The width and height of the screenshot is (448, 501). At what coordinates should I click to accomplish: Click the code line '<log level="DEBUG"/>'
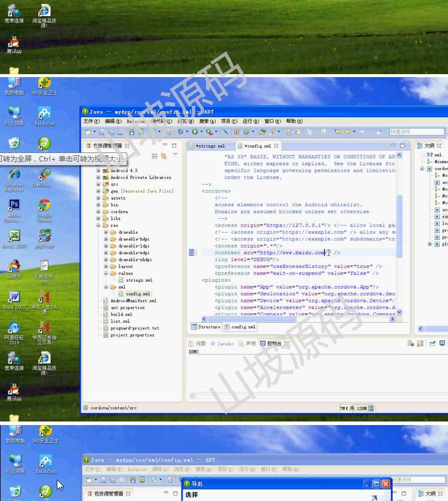247,259
